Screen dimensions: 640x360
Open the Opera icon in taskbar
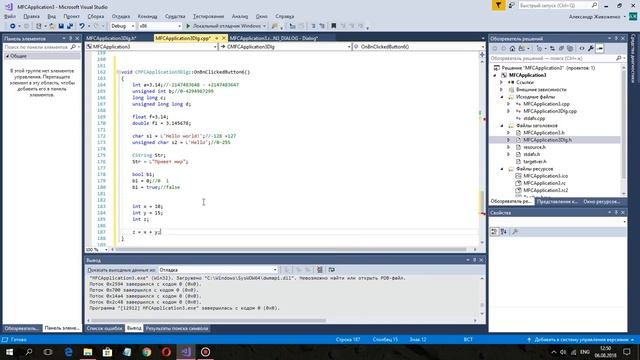click(166, 352)
